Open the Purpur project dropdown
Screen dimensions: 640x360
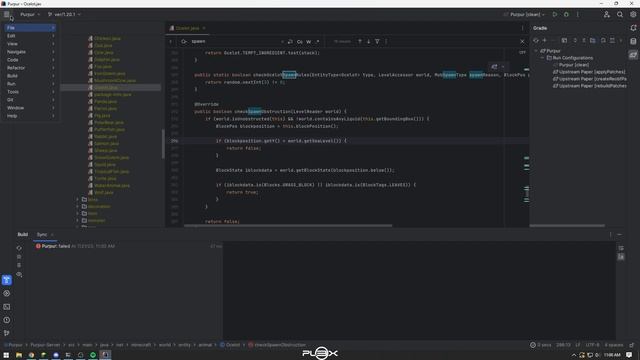click(x=30, y=14)
